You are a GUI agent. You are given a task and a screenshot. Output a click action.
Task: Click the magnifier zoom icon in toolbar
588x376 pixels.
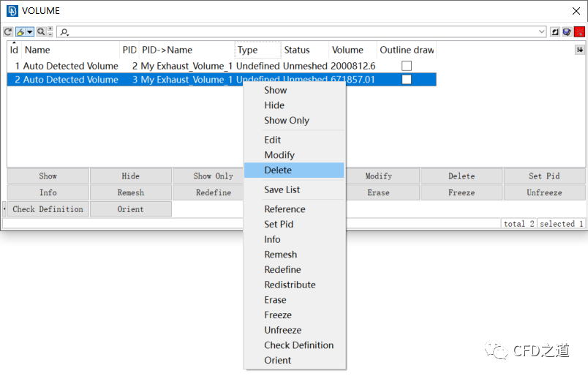pyautogui.click(x=40, y=32)
